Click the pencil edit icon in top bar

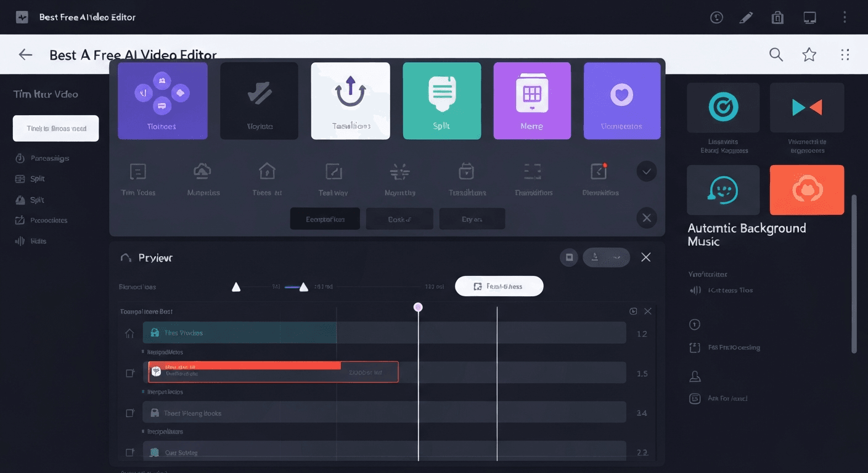tap(746, 17)
